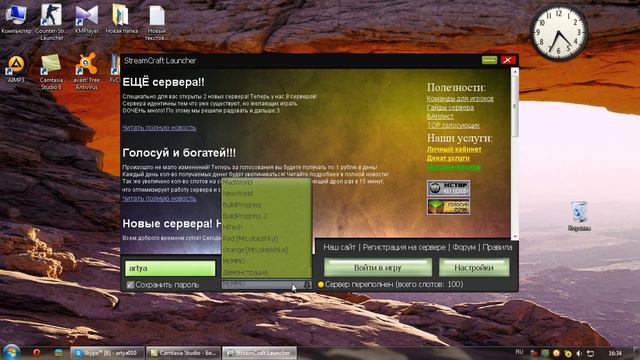
Task: Open Читать полную новость under Голосуй и богатей
Action: click(159, 198)
